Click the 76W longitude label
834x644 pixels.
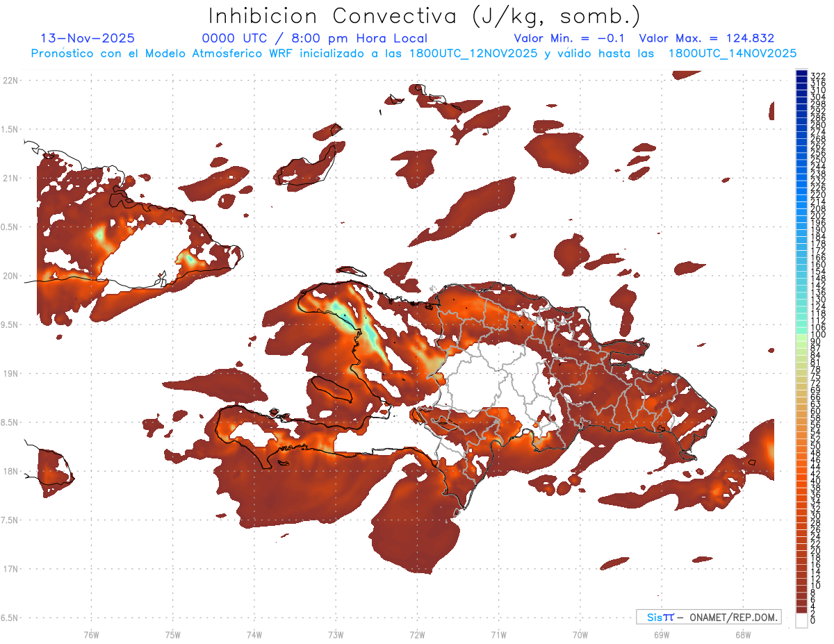(91, 634)
